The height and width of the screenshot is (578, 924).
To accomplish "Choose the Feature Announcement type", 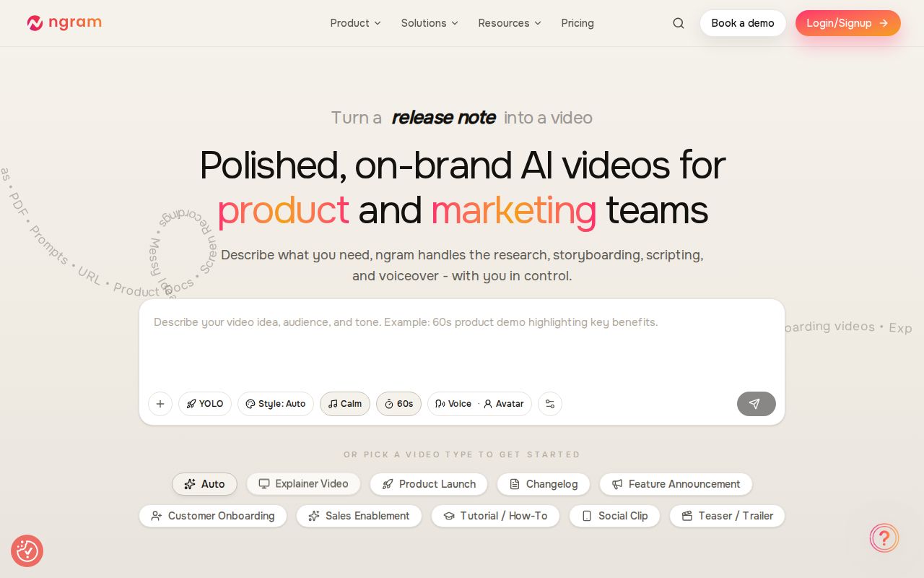I will 676,484.
